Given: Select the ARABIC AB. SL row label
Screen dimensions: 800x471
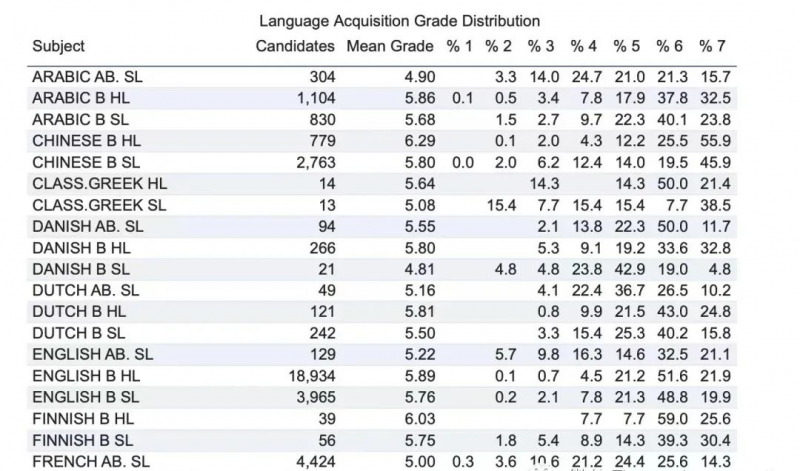Looking at the screenshot, I should click(87, 77).
